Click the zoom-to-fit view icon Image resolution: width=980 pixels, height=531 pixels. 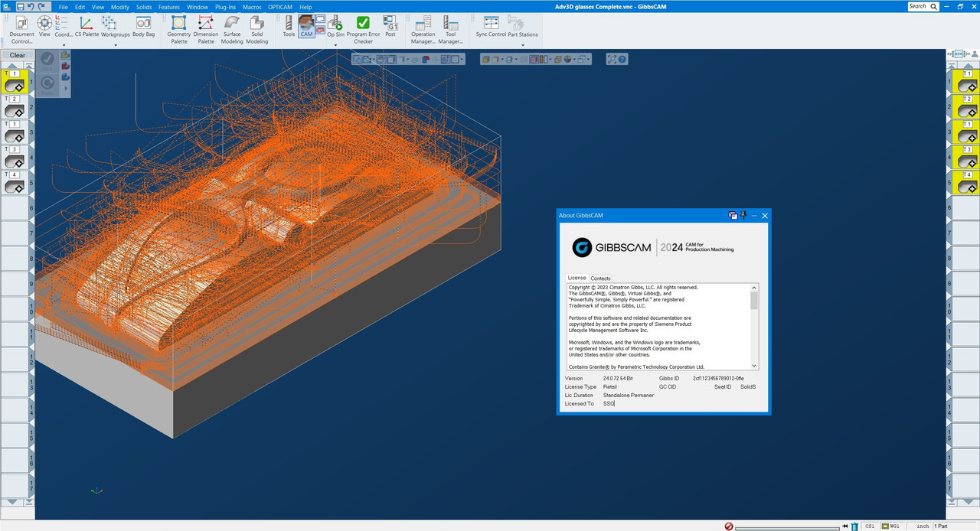pyautogui.click(x=612, y=59)
